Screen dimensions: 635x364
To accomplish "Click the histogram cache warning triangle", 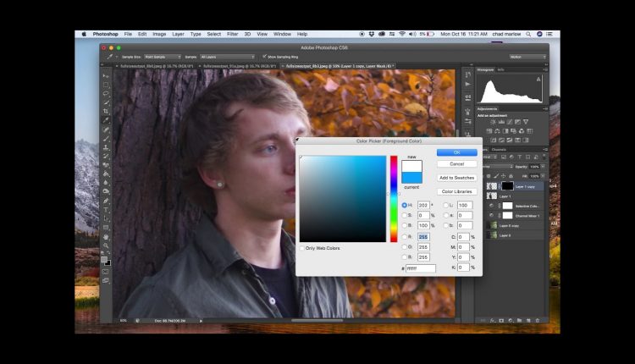I will (538, 80).
